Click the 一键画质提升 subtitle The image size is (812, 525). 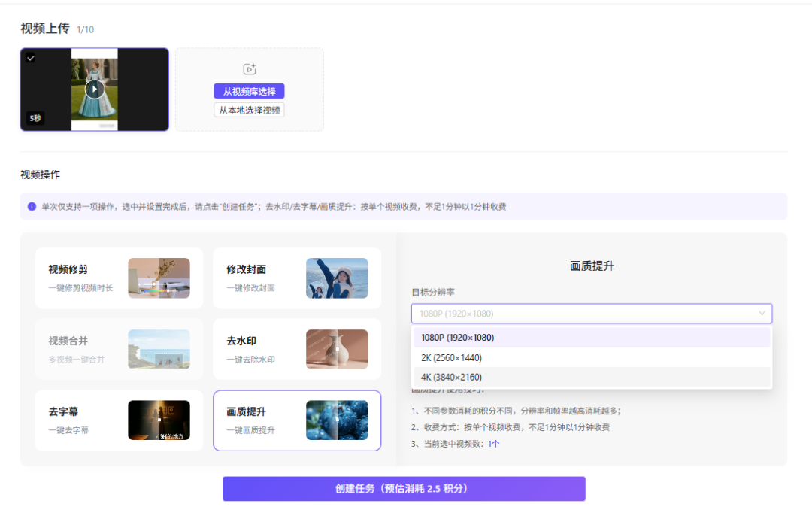coord(250,430)
